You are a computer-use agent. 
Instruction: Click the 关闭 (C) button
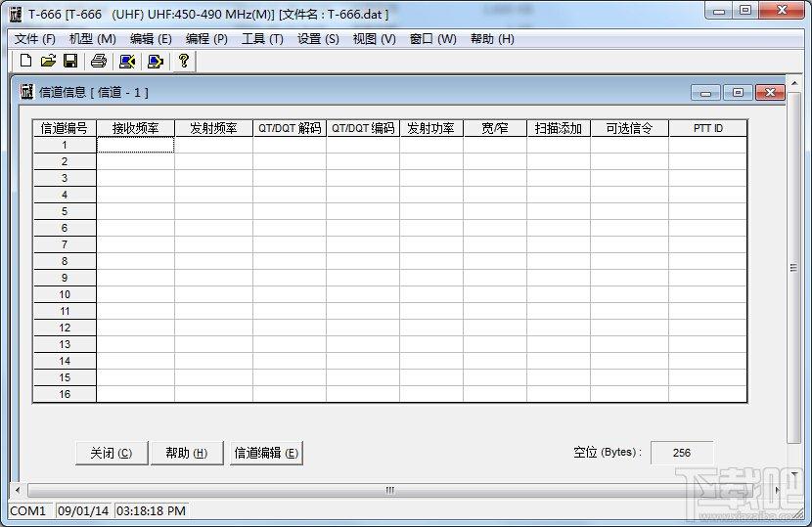[112, 453]
